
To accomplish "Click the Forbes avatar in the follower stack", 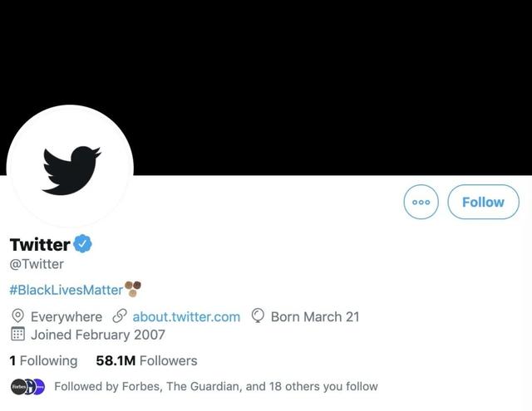I will [18, 386].
